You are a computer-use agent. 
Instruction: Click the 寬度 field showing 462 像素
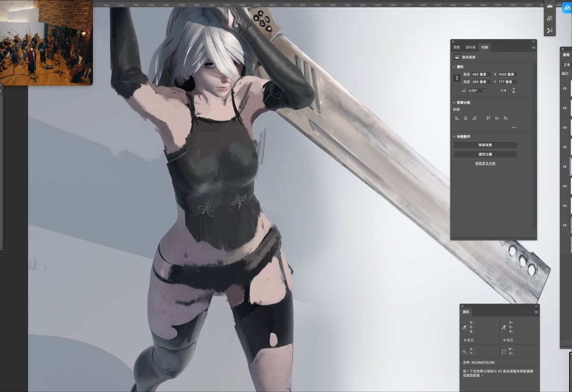pyautogui.click(x=480, y=74)
